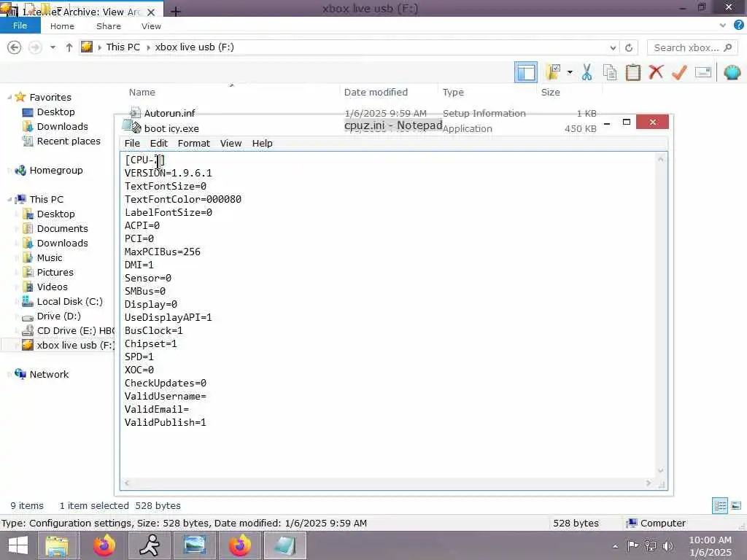Delete file with red X icon
Image resolution: width=747 pixels, height=560 pixels.
pyautogui.click(x=656, y=72)
